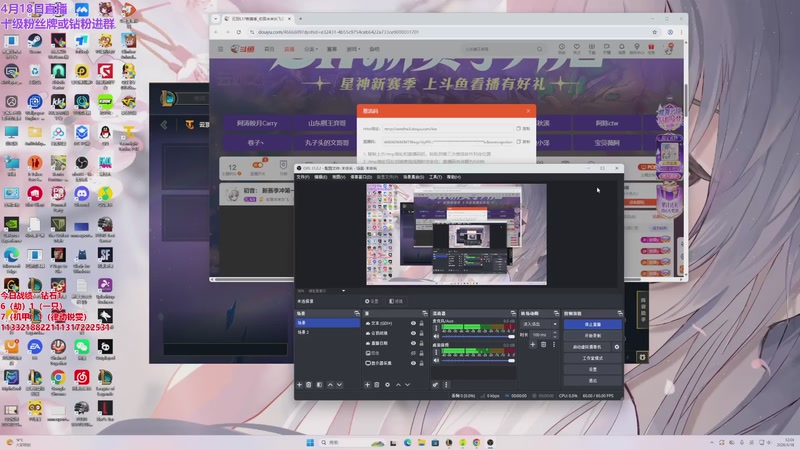Open Steam from the desktop
800x450 pixels.
(35, 44)
